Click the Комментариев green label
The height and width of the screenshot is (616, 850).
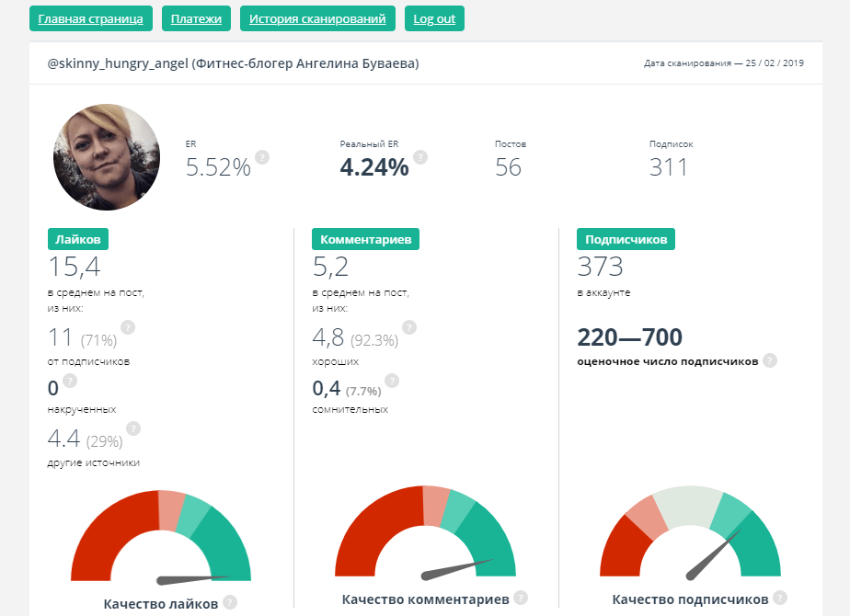click(366, 239)
